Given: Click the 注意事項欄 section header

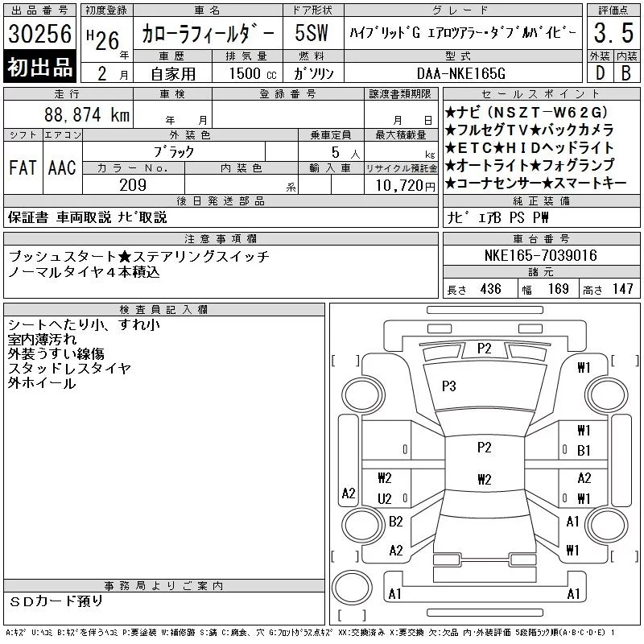Looking at the screenshot, I should point(221,238).
